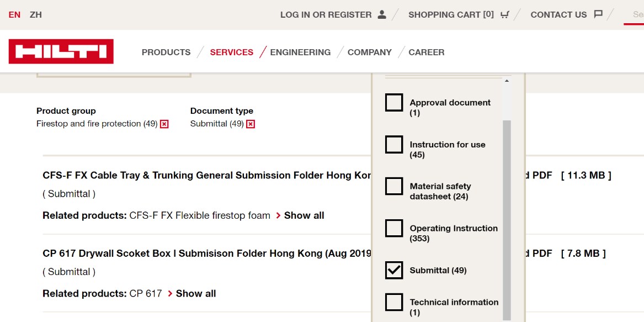Remove the Product group filter with red X
The height and width of the screenshot is (322, 644).
click(164, 124)
